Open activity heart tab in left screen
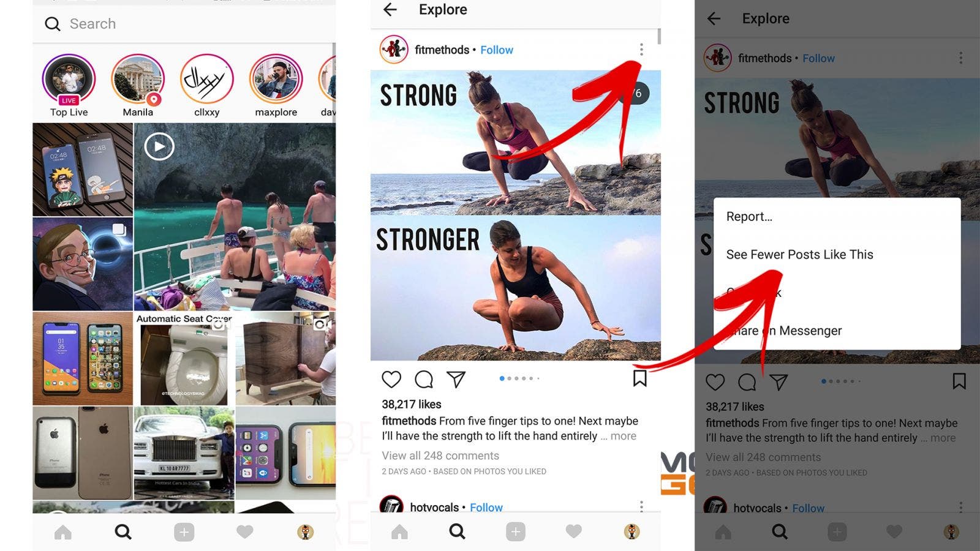980x551 pixels. point(245,532)
